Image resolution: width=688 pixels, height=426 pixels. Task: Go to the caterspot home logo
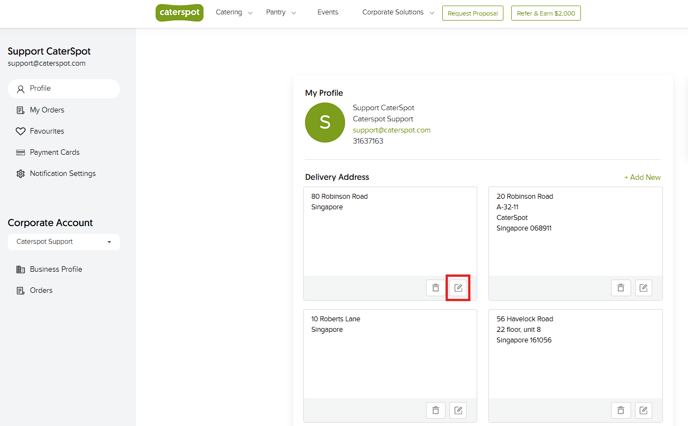pos(179,13)
